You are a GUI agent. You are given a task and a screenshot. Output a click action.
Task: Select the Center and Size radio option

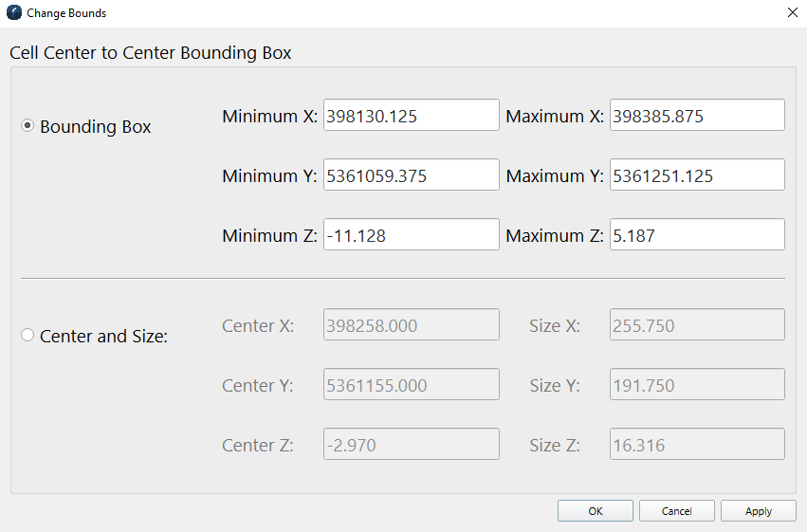point(28,335)
